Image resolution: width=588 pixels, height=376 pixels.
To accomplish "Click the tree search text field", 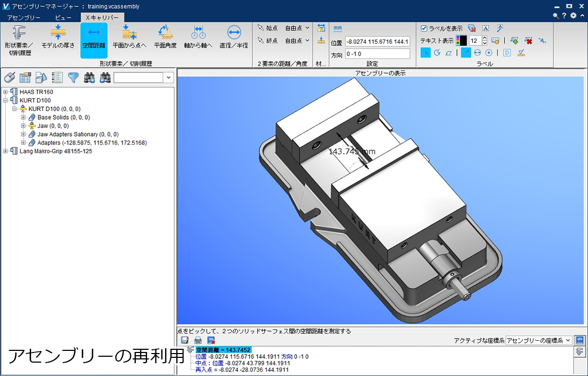I will point(139,77).
